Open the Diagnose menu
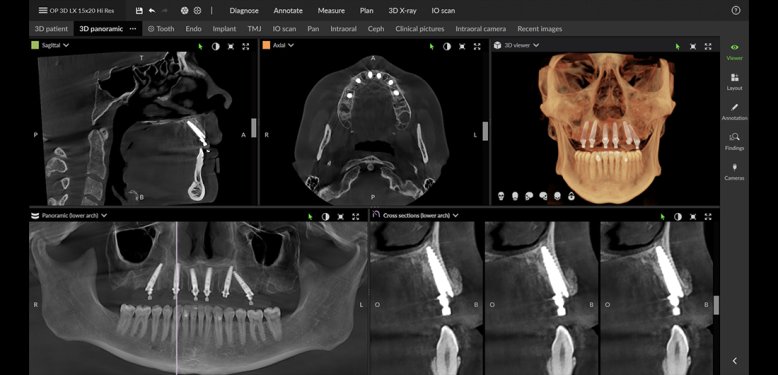Screen dimensions: 778x375 tap(244, 10)
